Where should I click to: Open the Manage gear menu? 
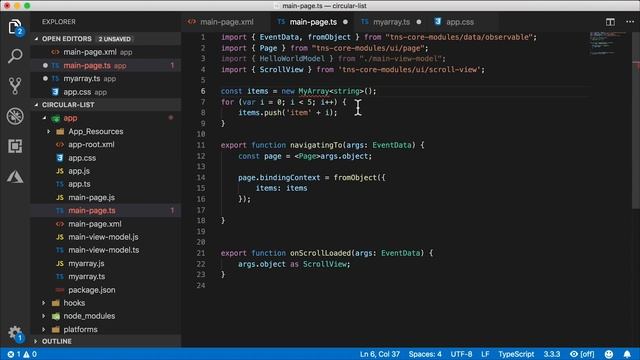click(x=15, y=333)
